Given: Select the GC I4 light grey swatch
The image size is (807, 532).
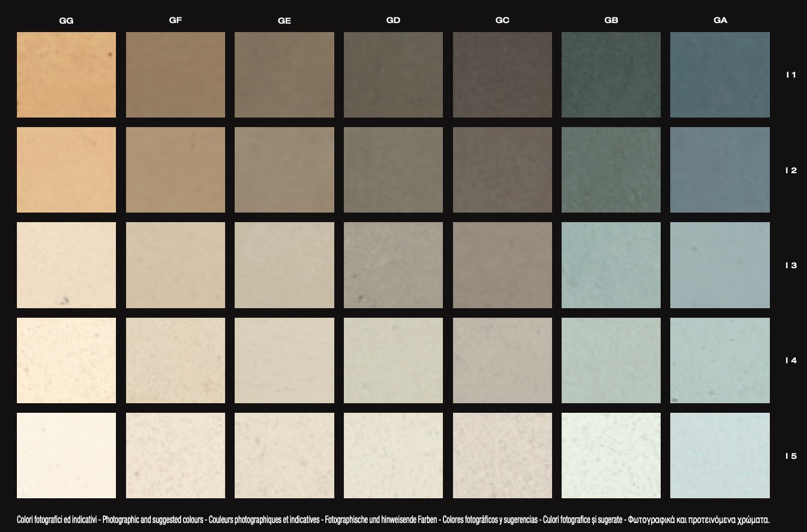Looking at the screenshot, I should (x=502, y=360).
